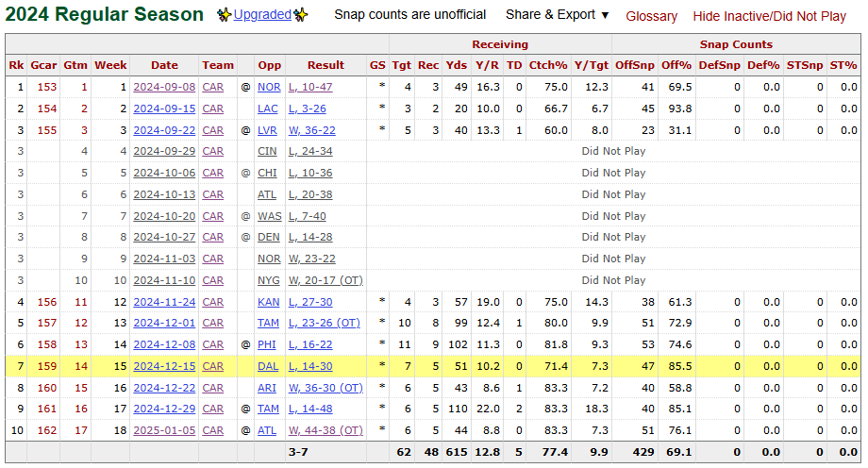Sort by Opp column header
The height and width of the screenshot is (468, 868).
tap(270, 65)
